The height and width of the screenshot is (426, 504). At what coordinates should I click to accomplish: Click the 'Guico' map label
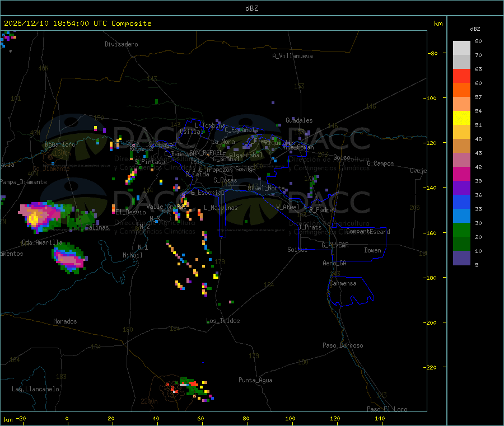tap(342, 157)
